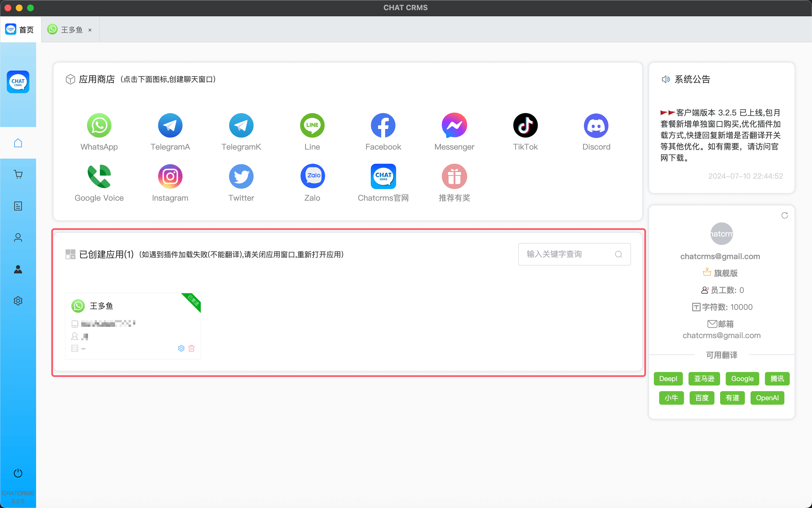Select the 有道 translation tag

[732, 398]
